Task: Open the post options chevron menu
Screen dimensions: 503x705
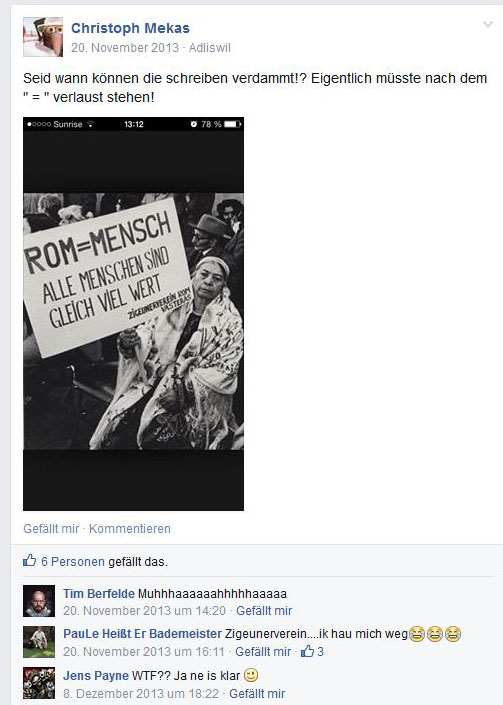Action: point(488,24)
